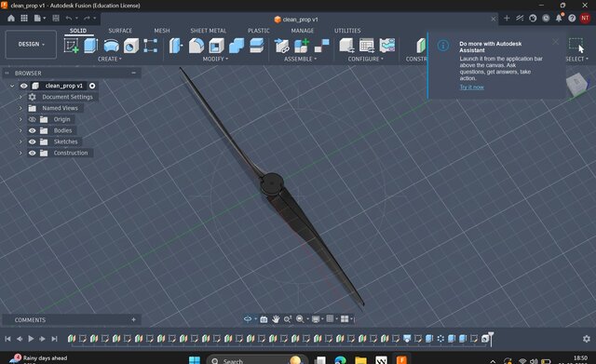
Task: Select the timeline end marker
Action: tap(491, 339)
